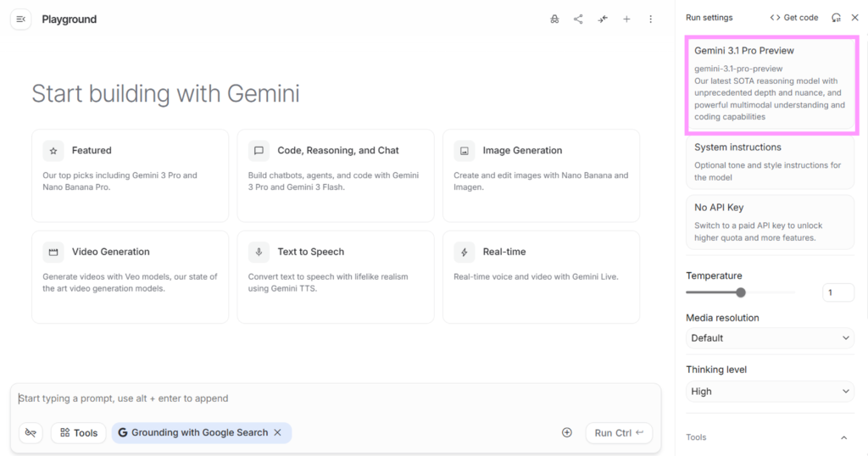Start a new chat with plus icon

pyautogui.click(x=626, y=19)
